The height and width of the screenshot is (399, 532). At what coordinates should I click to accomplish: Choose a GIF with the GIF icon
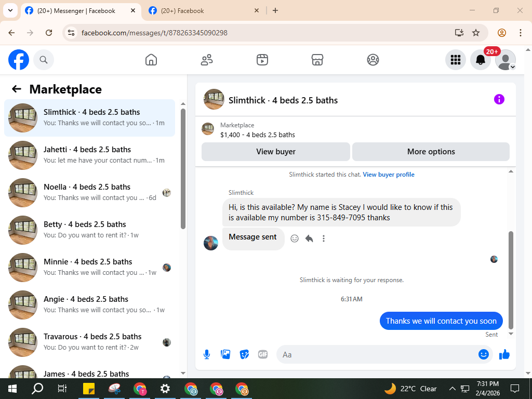coord(263,354)
